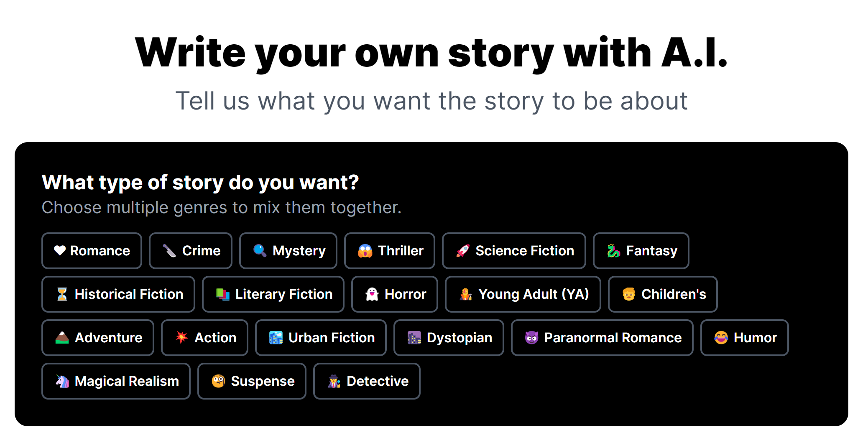
Task: Toggle the Suspense genre
Action: click(x=251, y=381)
